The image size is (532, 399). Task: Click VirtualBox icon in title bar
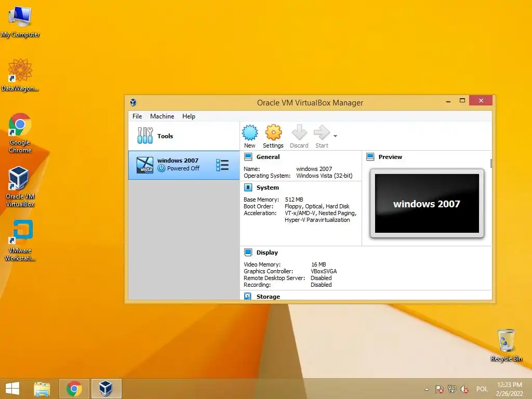pos(133,102)
